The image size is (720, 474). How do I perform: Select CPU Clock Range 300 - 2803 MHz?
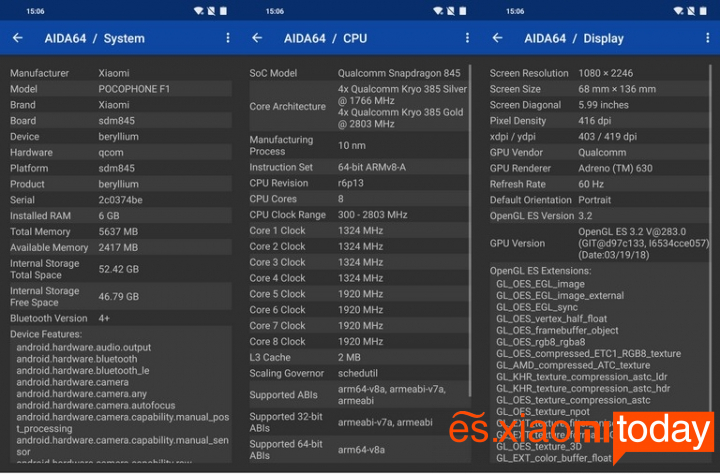pyautogui.click(x=359, y=215)
